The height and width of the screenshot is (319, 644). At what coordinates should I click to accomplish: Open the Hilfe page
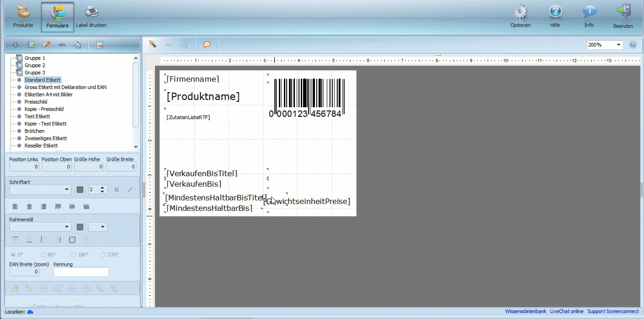click(555, 16)
